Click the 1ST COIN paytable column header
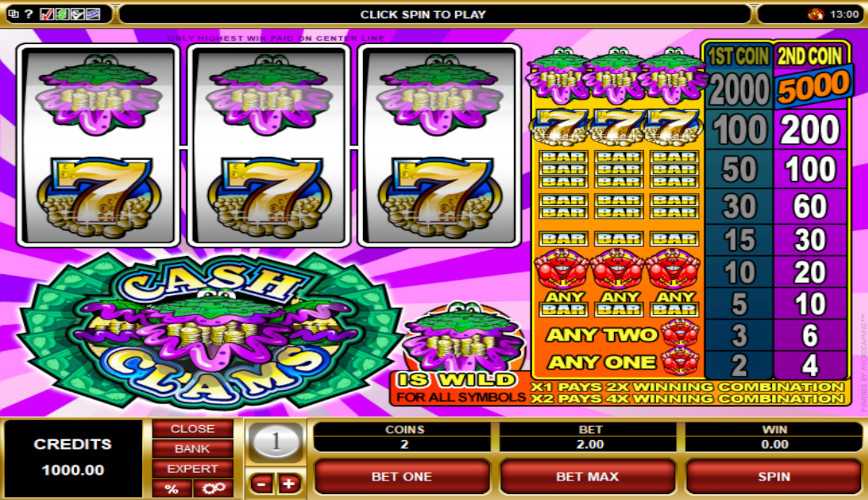Image resolution: width=868 pixels, height=500 pixels. pos(738,56)
